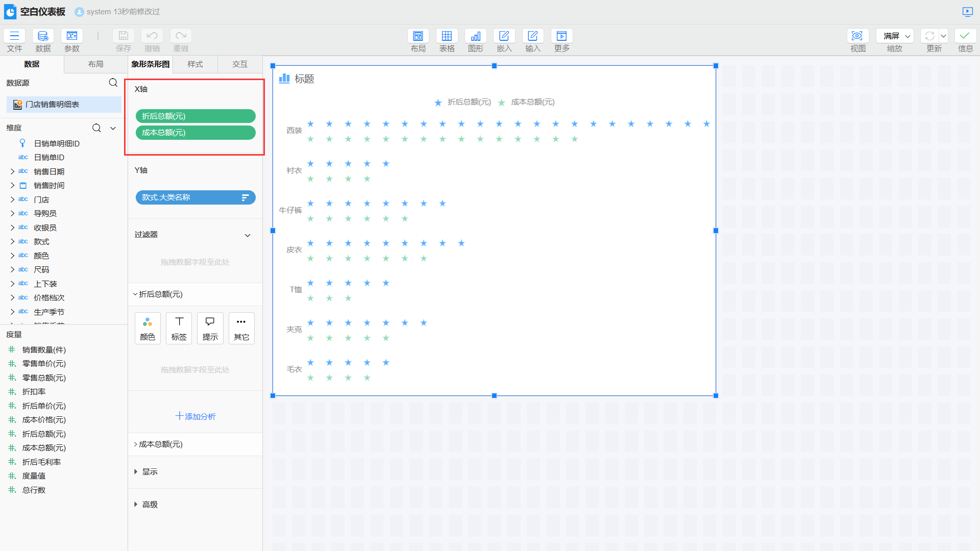Open the 颜色 color setting
The height and width of the screenshot is (551, 980).
click(148, 328)
